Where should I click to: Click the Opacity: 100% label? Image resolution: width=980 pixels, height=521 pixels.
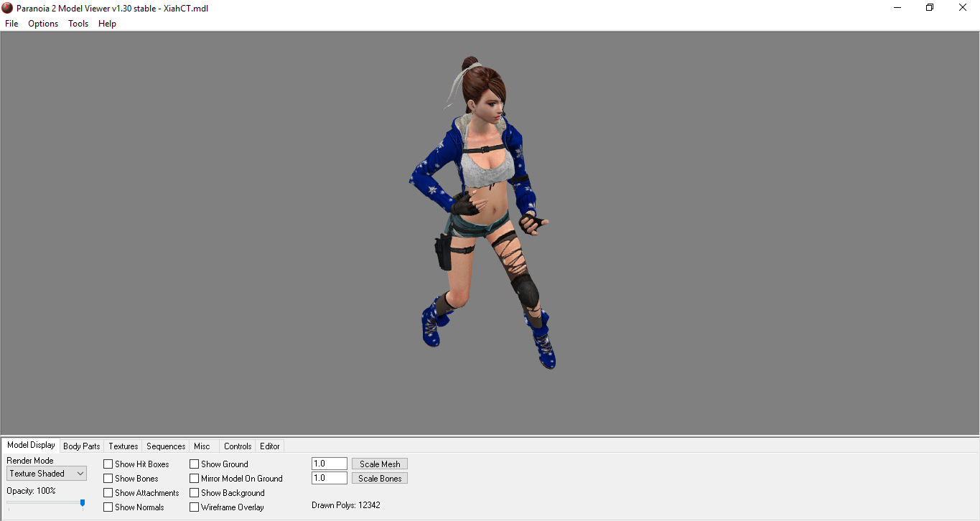pos(31,491)
